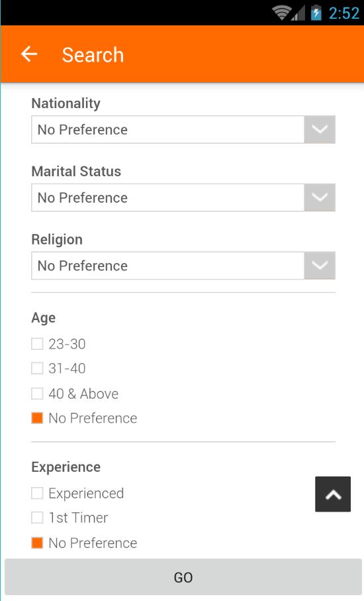Screen dimensions: 364x601
Task: Select the 31-40 age checkbox
Action: [37, 368]
